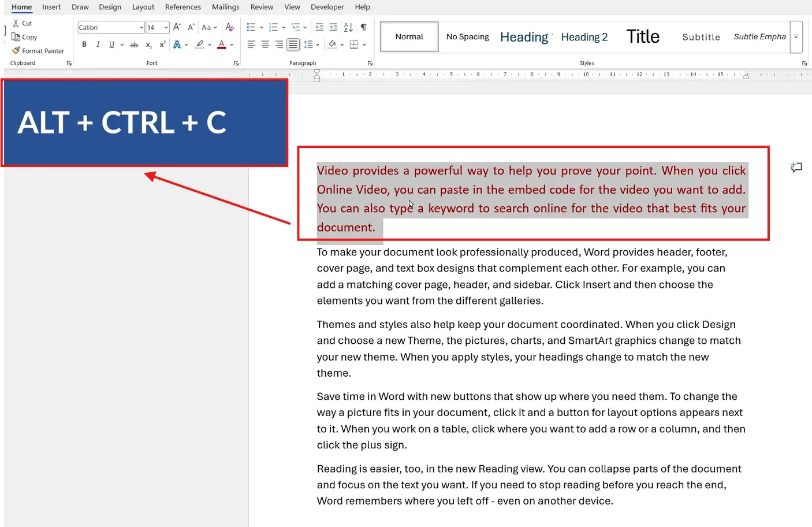Insert numbered list
The width and height of the screenshot is (812, 527).
point(274,27)
